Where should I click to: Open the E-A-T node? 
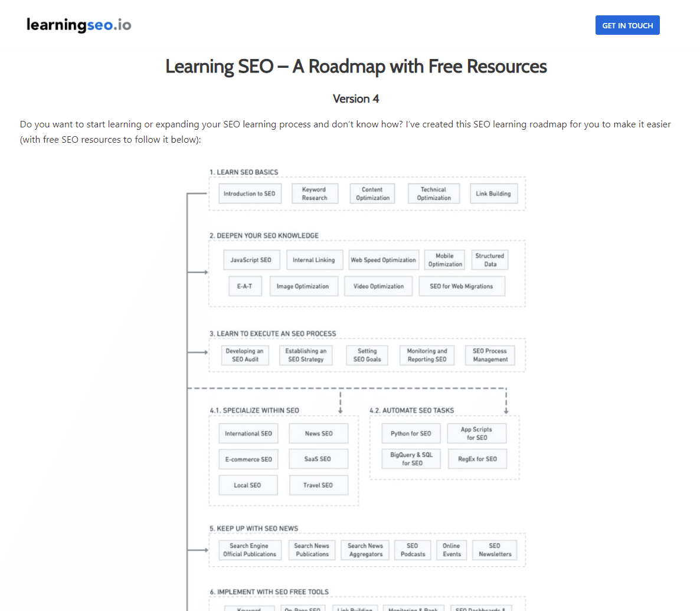(245, 285)
